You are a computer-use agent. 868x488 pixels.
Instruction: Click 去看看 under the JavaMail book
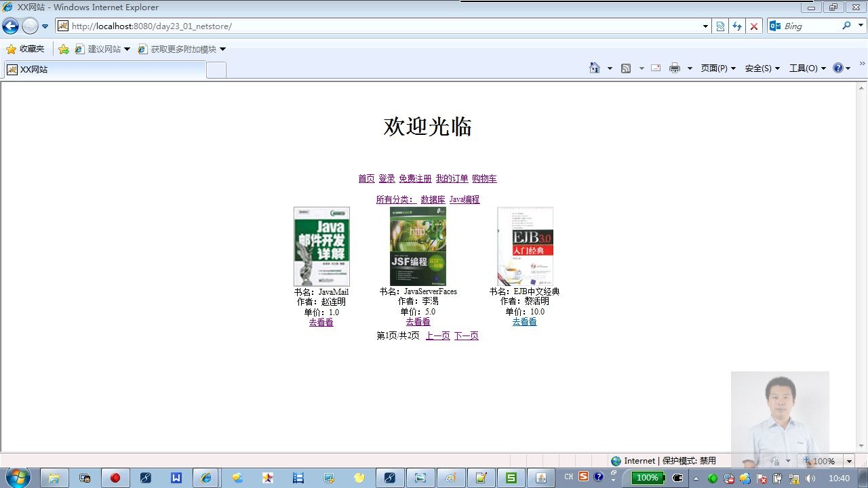click(321, 323)
